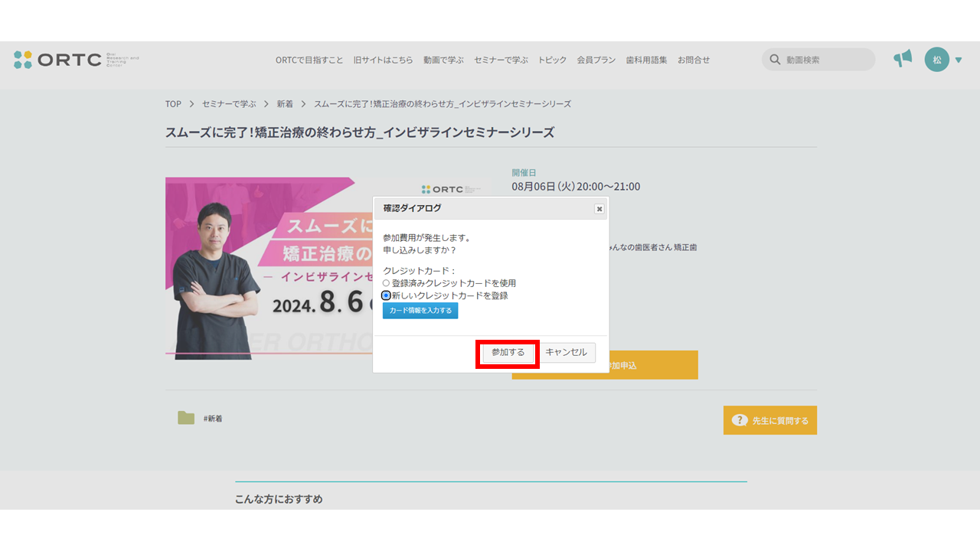Open the 歯科用語集 menu item
The height and width of the screenshot is (551, 980).
tap(646, 60)
